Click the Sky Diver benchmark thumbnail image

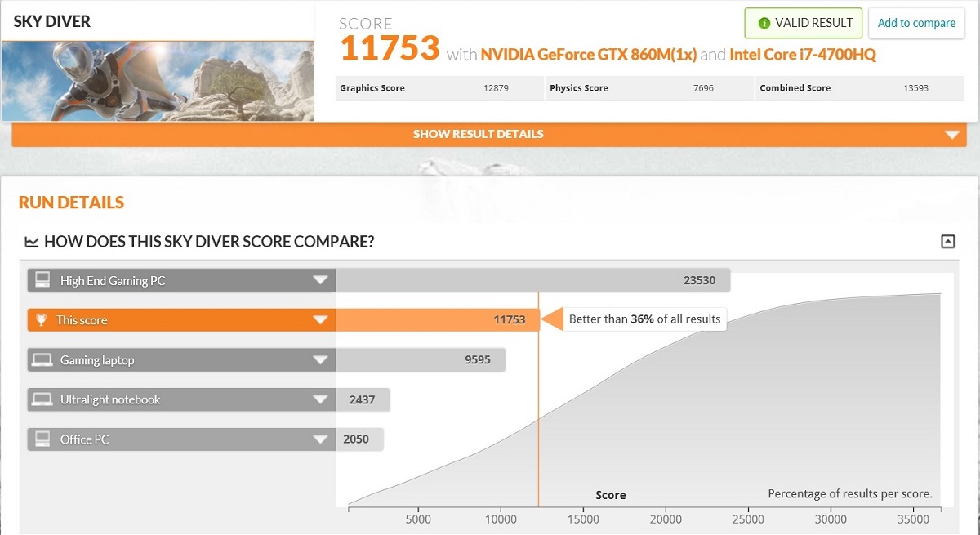coord(158,80)
